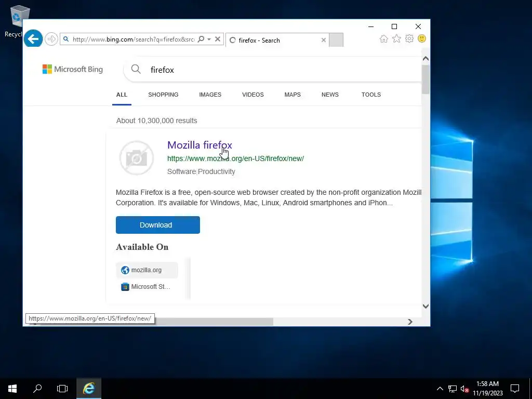Image resolution: width=532 pixels, height=399 pixels.
Task: Click 'About 10,300,000 results' text
Action: pos(157,121)
